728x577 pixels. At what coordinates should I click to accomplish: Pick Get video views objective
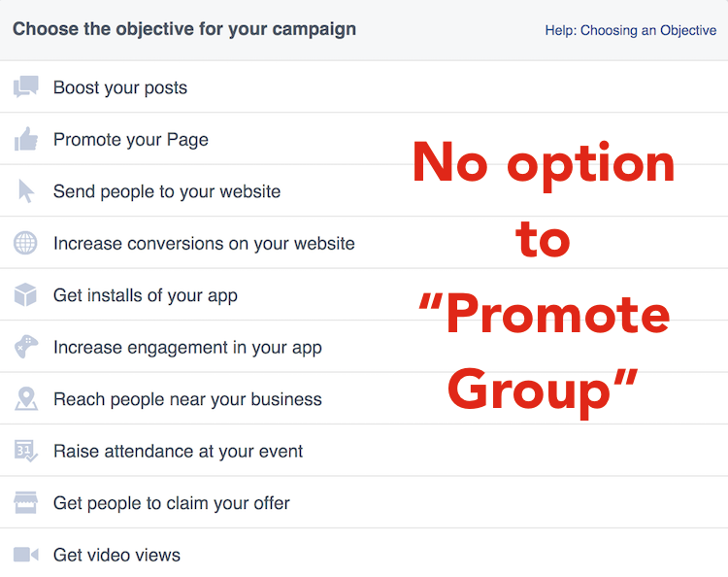click(116, 555)
